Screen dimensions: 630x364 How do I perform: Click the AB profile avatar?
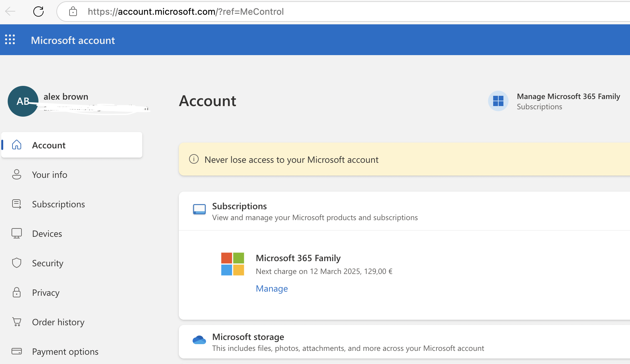[23, 101]
